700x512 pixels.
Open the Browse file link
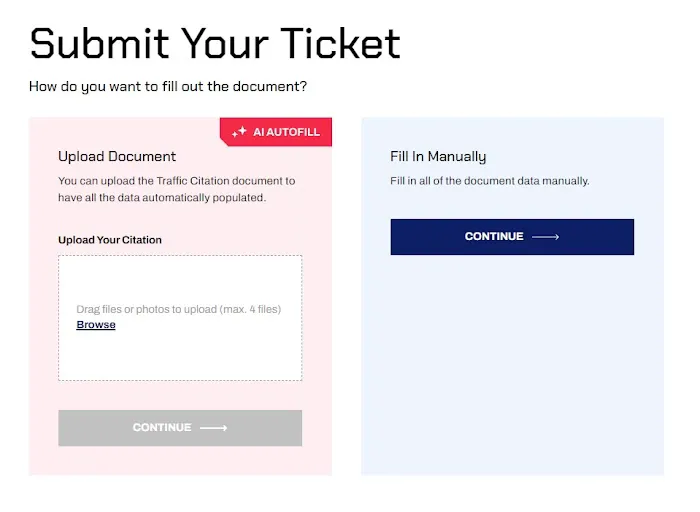(96, 325)
